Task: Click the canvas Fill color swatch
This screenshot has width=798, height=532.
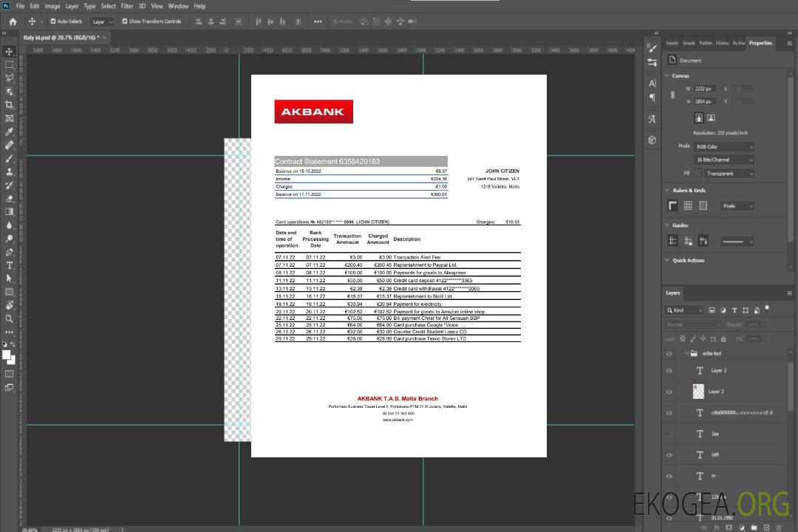Action: [698, 174]
